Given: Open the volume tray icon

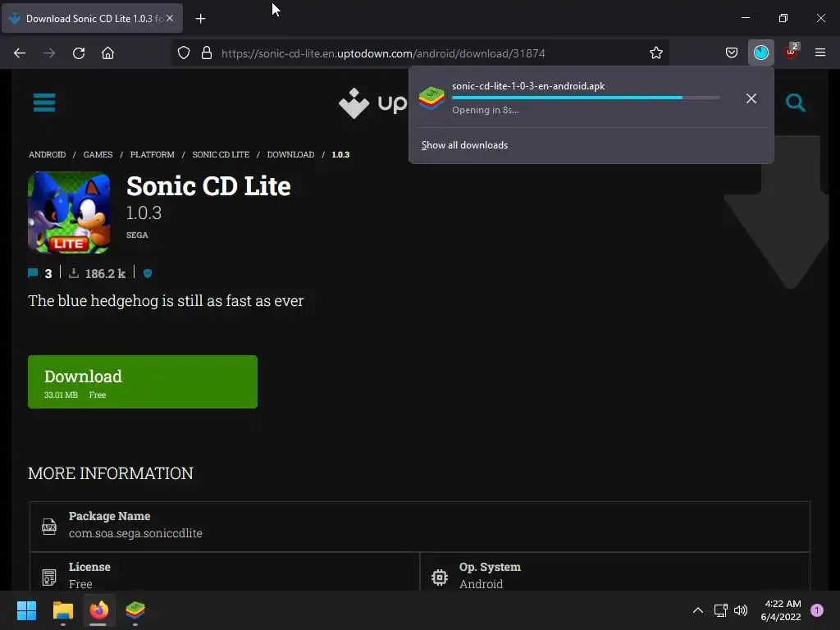Looking at the screenshot, I should pos(741,610).
